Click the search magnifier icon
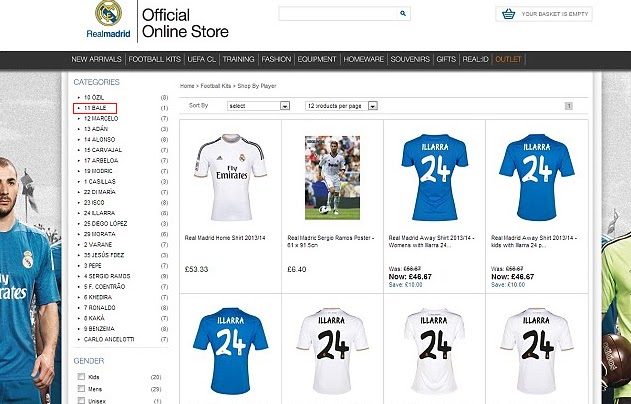 (x=403, y=13)
